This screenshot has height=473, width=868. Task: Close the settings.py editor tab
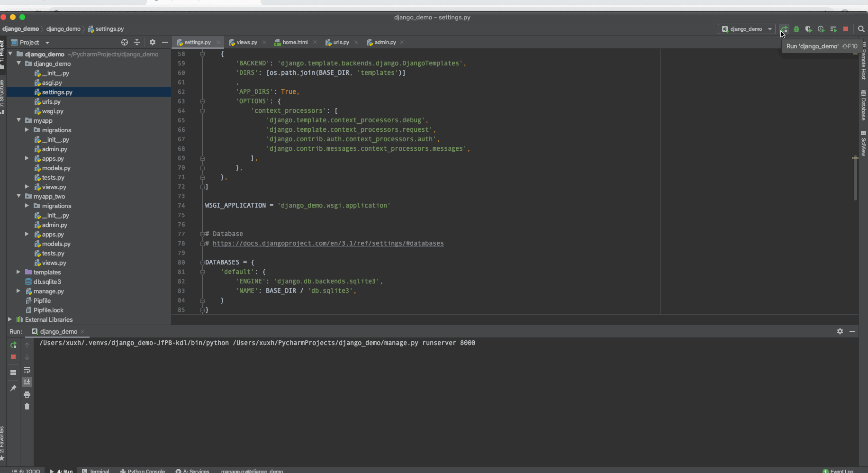[x=218, y=43]
